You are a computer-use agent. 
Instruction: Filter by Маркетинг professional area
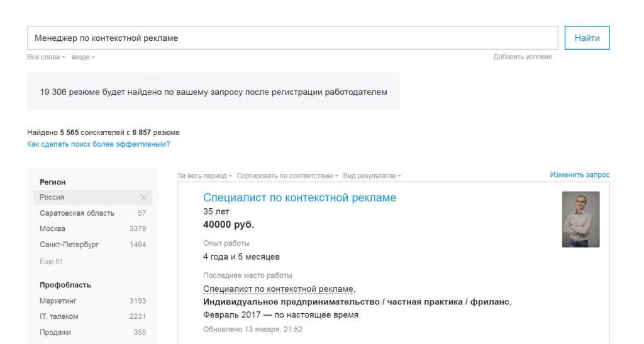(58, 301)
